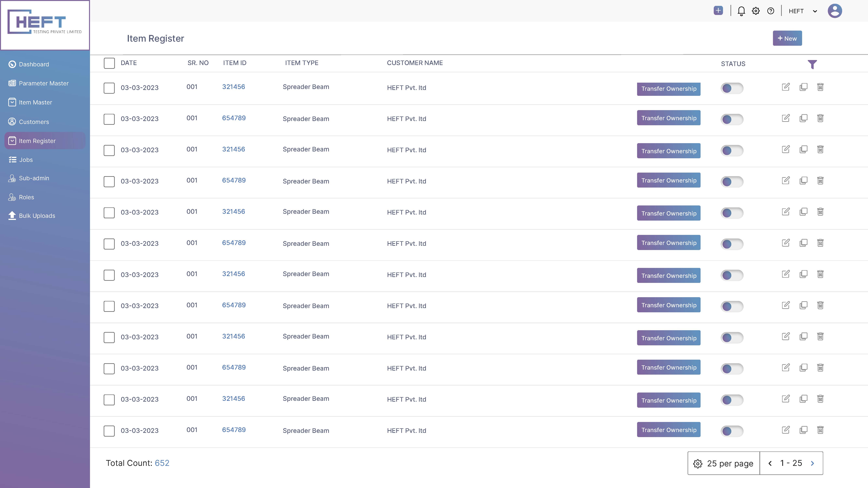Open item ID 321456 in first row
This screenshot has width=868, height=488.
[234, 87]
